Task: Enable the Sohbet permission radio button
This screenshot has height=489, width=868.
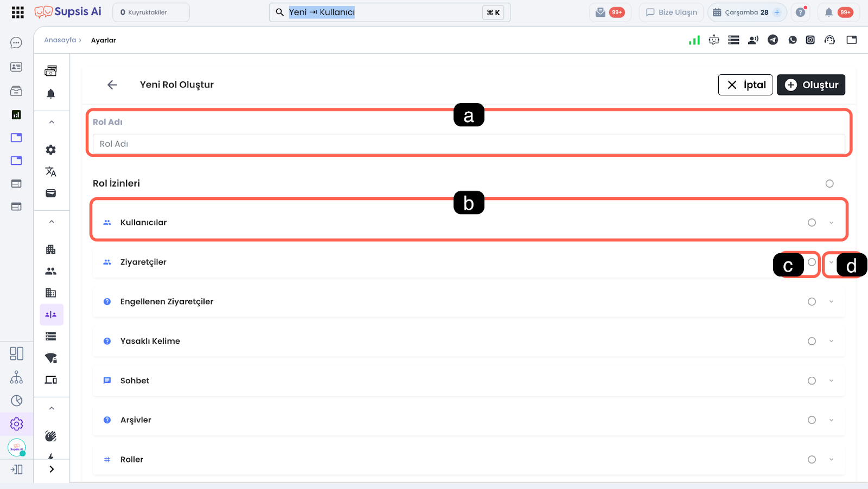Action: pos(812,381)
